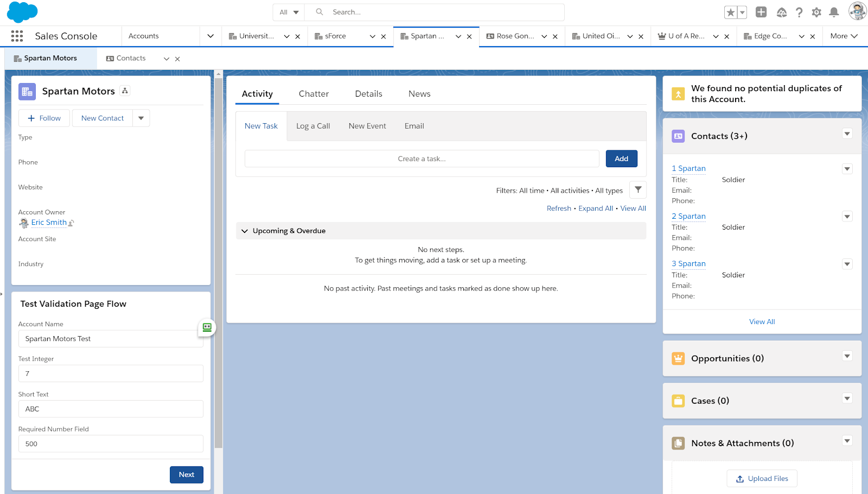Switch to the News tab
Screen dimensions: 868x494
tap(419, 94)
